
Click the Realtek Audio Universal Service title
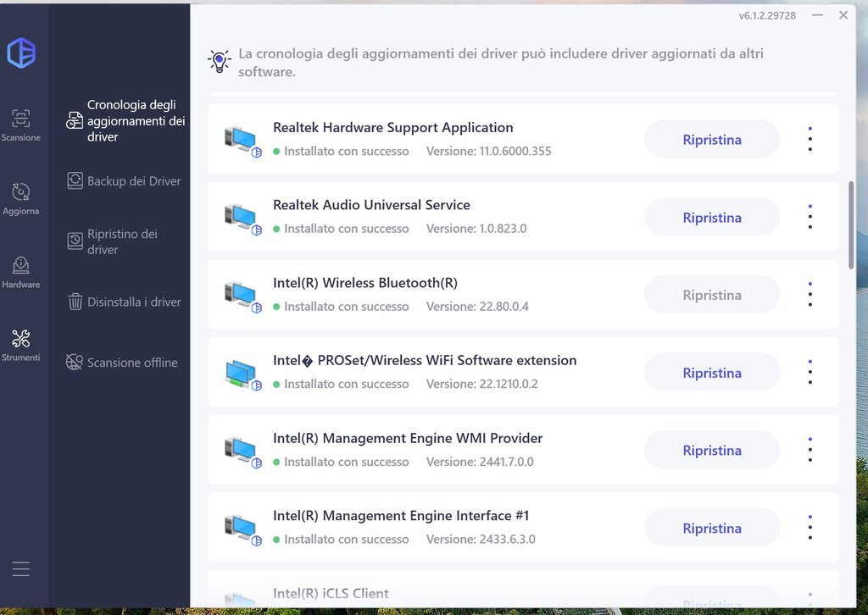(x=371, y=205)
